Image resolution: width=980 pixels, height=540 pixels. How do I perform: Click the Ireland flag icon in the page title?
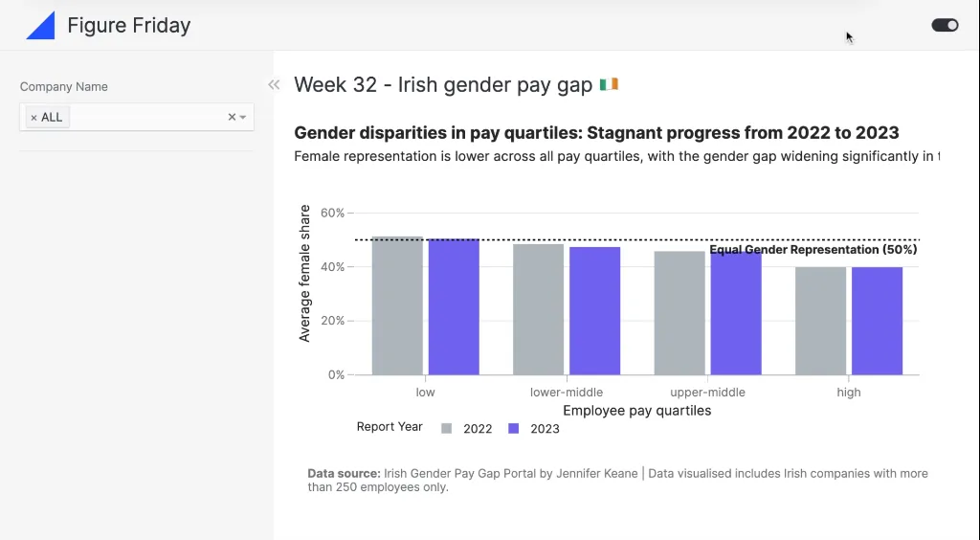[x=609, y=84]
